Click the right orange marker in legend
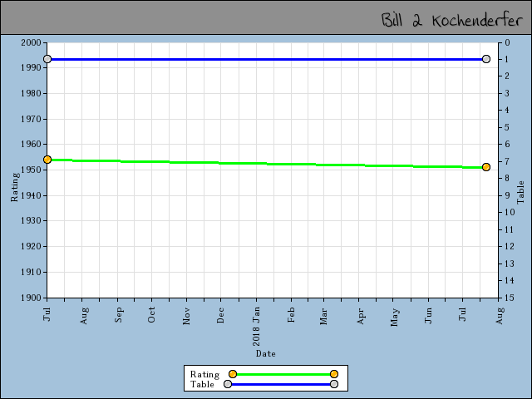Image resolution: width=532 pixels, height=399 pixels. tap(334, 374)
